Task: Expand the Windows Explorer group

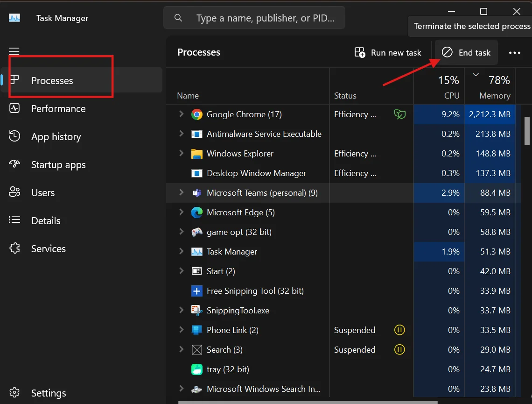Action: [181, 154]
